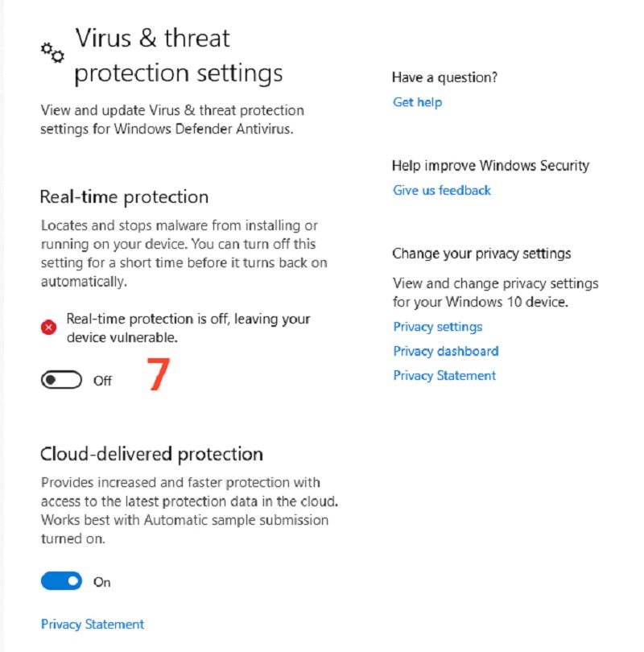Click the Off label beside the toggle
The image size is (644, 652).
pyautogui.click(x=102, y=381)
